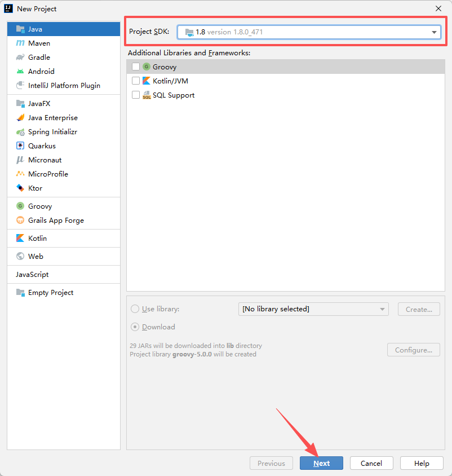Select Android project type label
Screen dimensions: 452x476
pyautogui.click(x=41, y=71)
